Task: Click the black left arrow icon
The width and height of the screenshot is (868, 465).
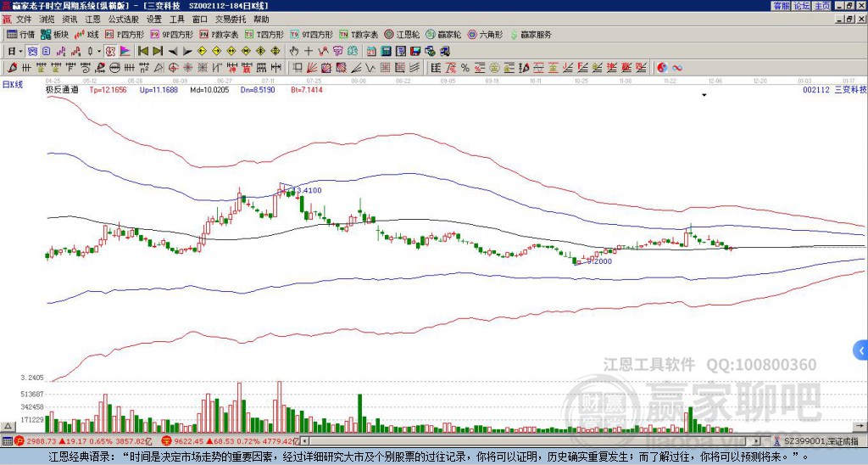Action: (x=173, y=52)
